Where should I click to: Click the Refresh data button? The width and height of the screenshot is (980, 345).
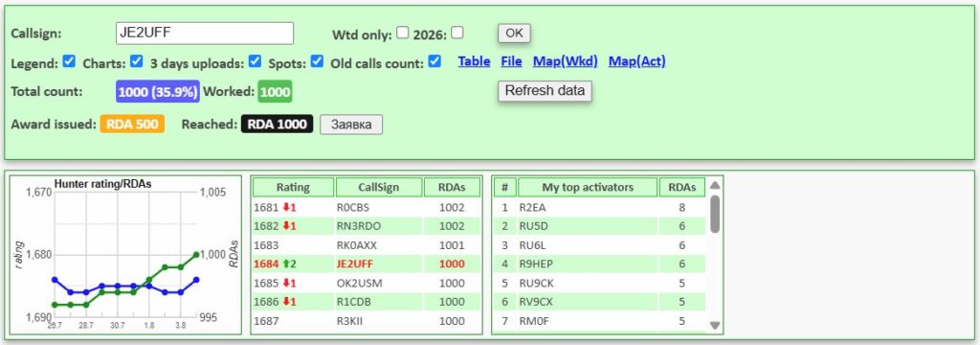click(x=545, y=91)
